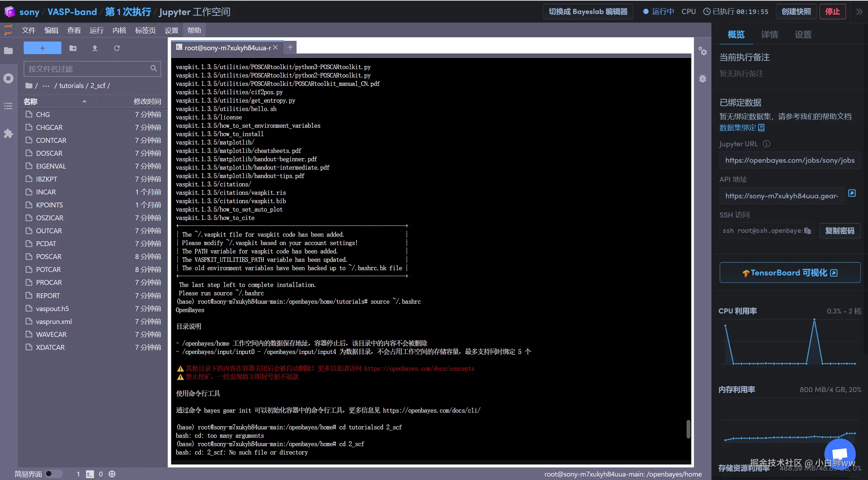Open the table of contents sidebar
868x480 pixels.
[x=8, y=106]
